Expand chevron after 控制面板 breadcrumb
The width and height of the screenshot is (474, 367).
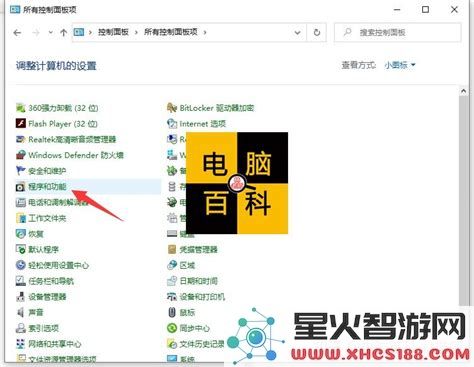[x=136, y=33]
